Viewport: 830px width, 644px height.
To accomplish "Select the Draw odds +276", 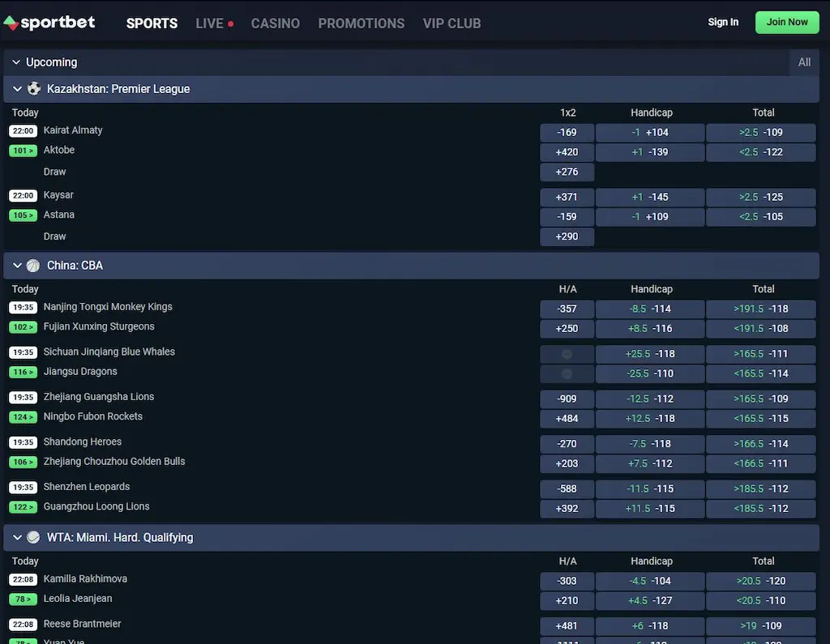I will (567, 172).
